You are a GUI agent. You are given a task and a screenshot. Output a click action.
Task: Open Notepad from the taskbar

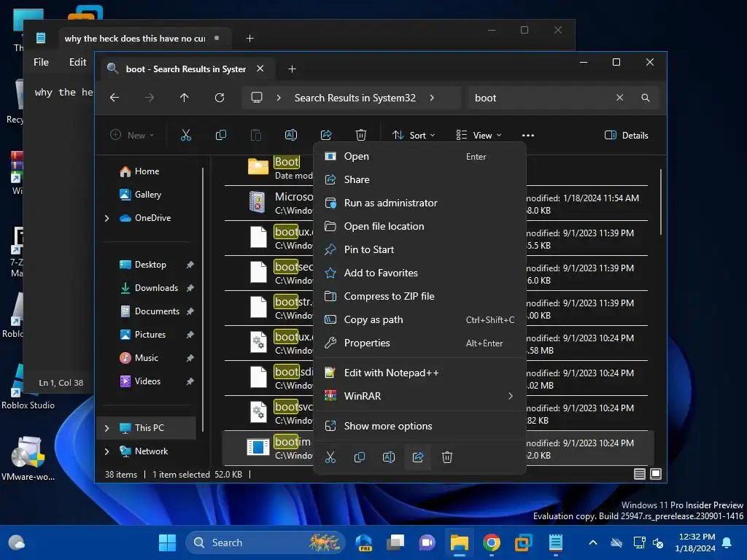tap(555, 542)
